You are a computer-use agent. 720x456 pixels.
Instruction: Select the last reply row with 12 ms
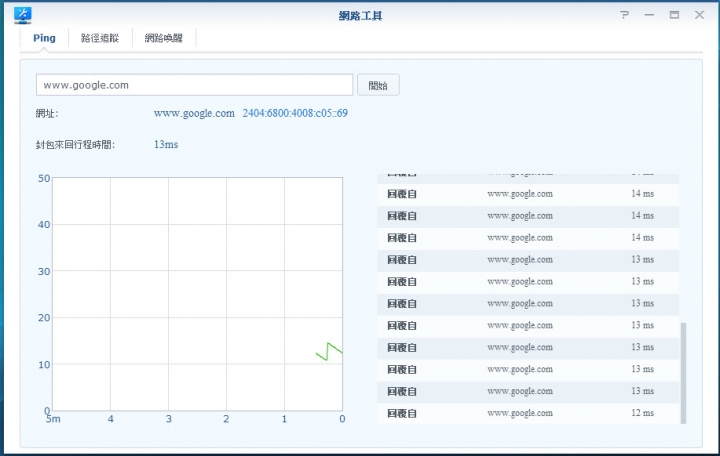coord(528,413)
